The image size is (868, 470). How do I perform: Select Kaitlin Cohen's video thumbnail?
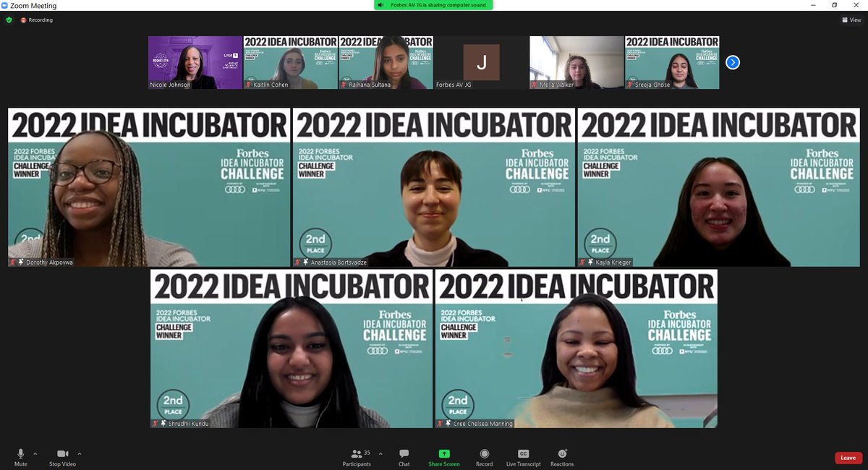click(x=291, y=62)
